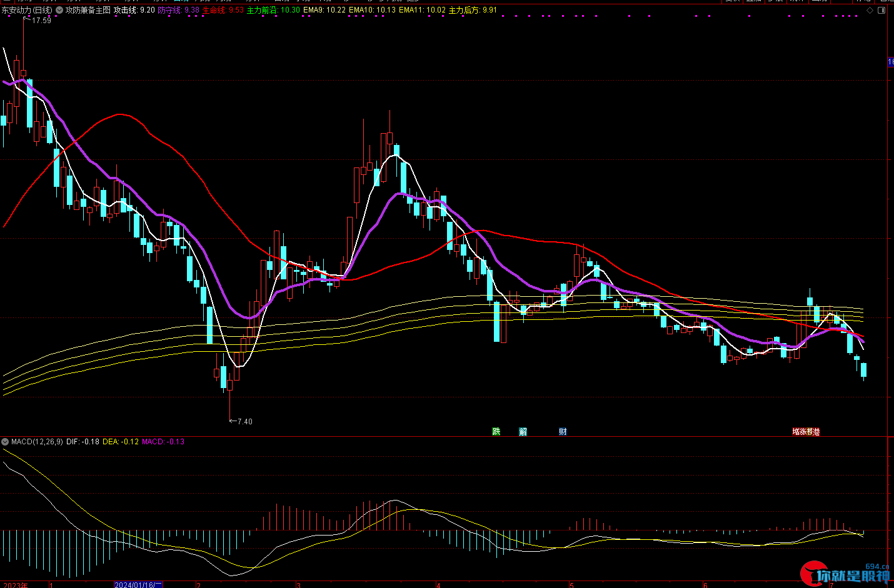Click the DIF: -0.18 value
This screenshot has width=894, height=588.
tap(83, 442)
